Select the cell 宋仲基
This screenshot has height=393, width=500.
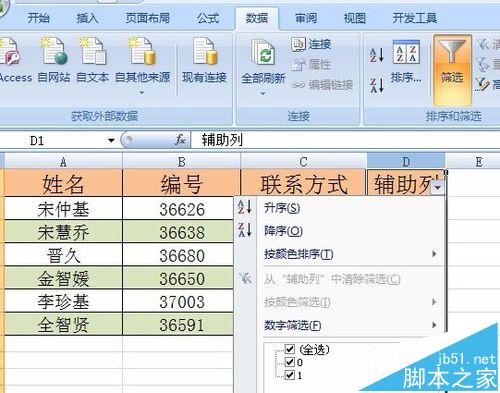63,209
